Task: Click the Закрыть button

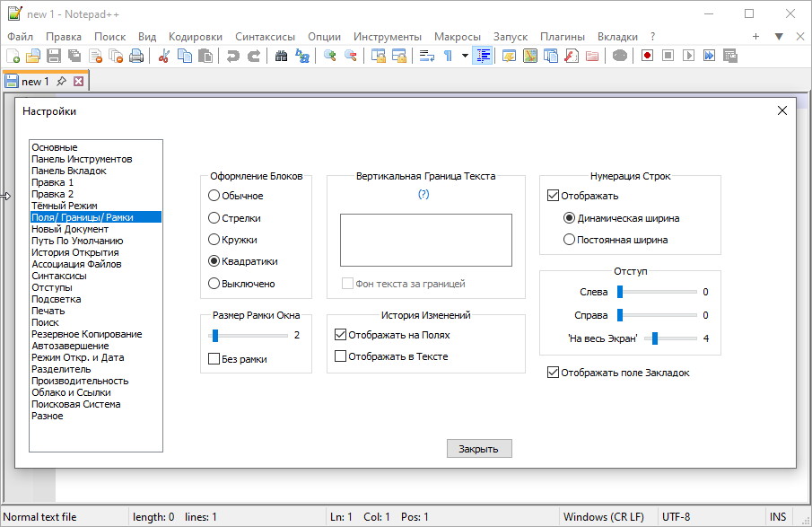Action: point(479,449)
